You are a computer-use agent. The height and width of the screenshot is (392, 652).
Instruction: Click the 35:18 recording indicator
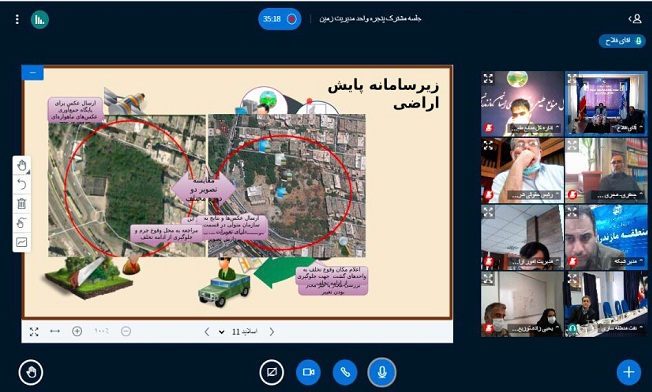279,19
